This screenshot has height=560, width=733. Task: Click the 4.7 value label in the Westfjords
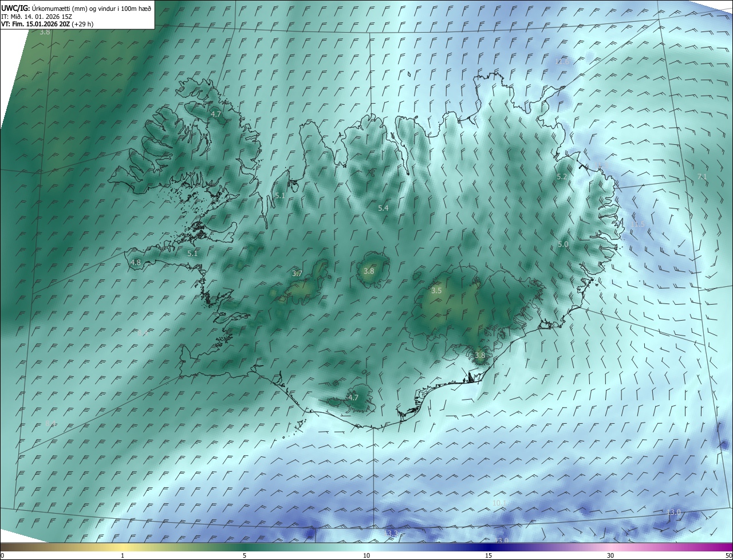click(x=216, y=115)
